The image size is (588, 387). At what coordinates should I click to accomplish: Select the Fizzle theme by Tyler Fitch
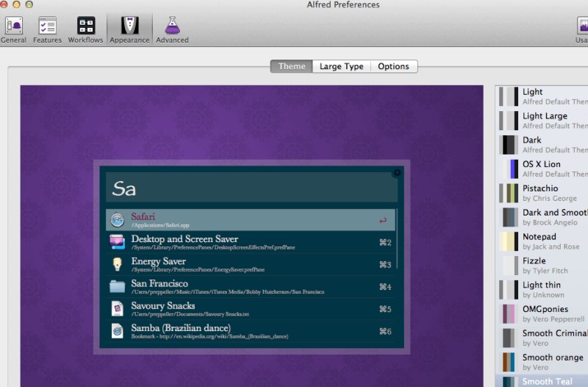[542, 266]
